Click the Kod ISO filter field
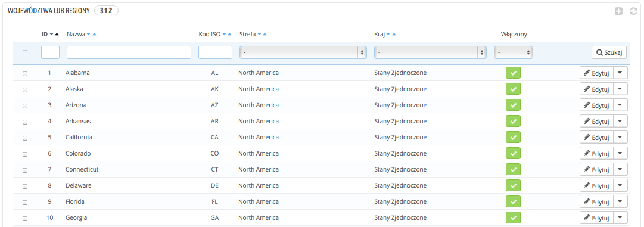Image resolution: width=644 pixels, height=227 pixels. [x=215, y=52]
